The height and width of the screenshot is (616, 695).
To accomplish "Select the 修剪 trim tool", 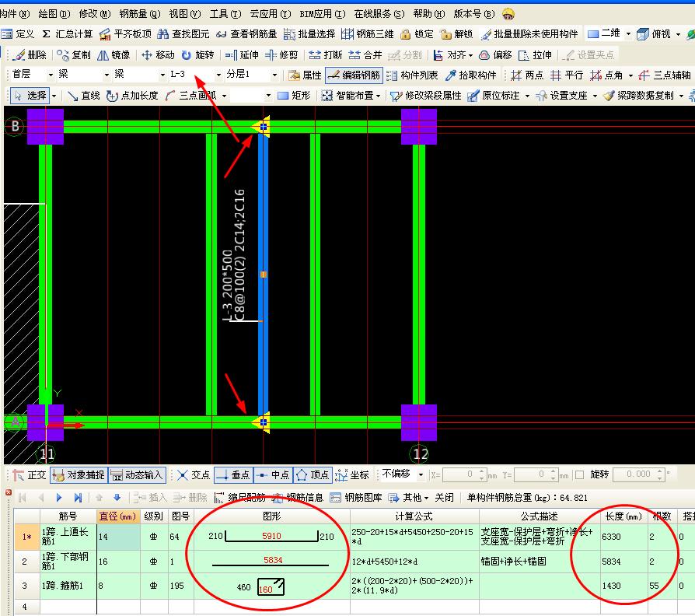I will [281, 55].
